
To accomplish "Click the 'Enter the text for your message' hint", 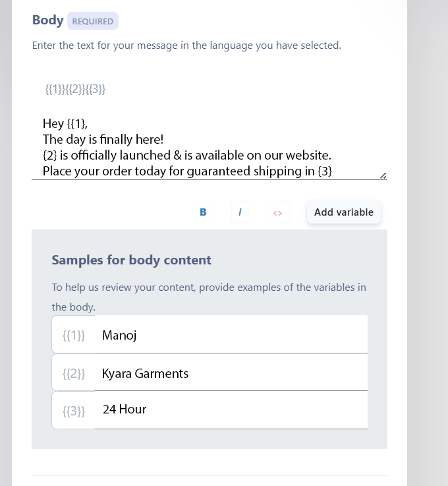I will coord(186,46).
